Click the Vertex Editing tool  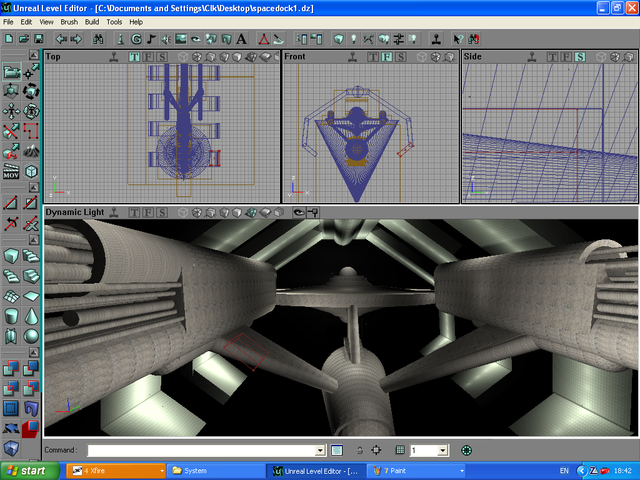tap(32, 71)
